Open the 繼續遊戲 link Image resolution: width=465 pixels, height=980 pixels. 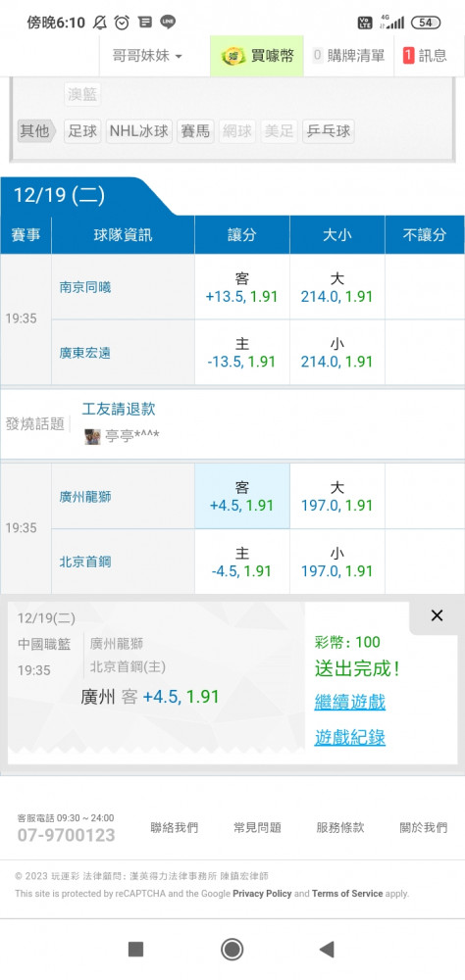(x=350, y=702)
